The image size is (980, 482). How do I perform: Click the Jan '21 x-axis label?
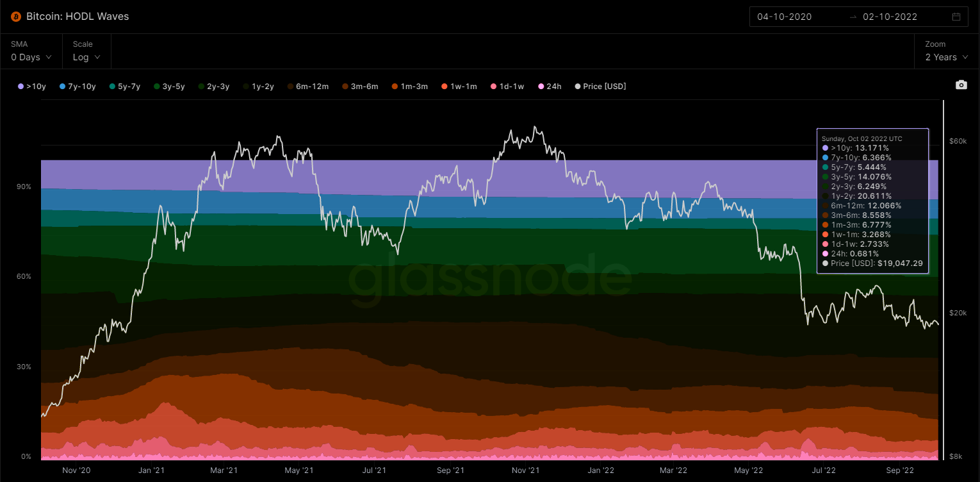(x=151, y=470)
